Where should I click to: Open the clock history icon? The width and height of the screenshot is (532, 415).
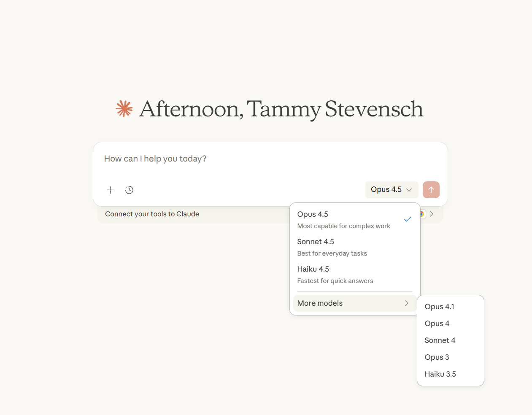pos(130,190)
